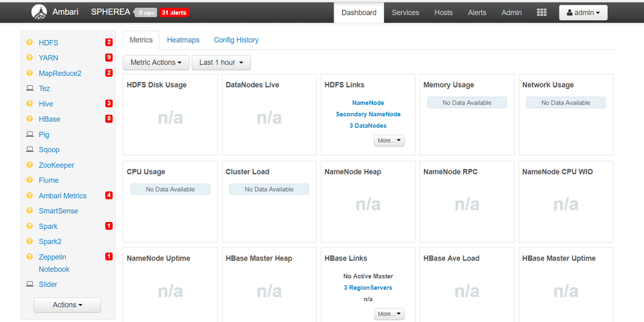
Task: Open the 3 RegionServers link
Action: click(x=368, y=288)
